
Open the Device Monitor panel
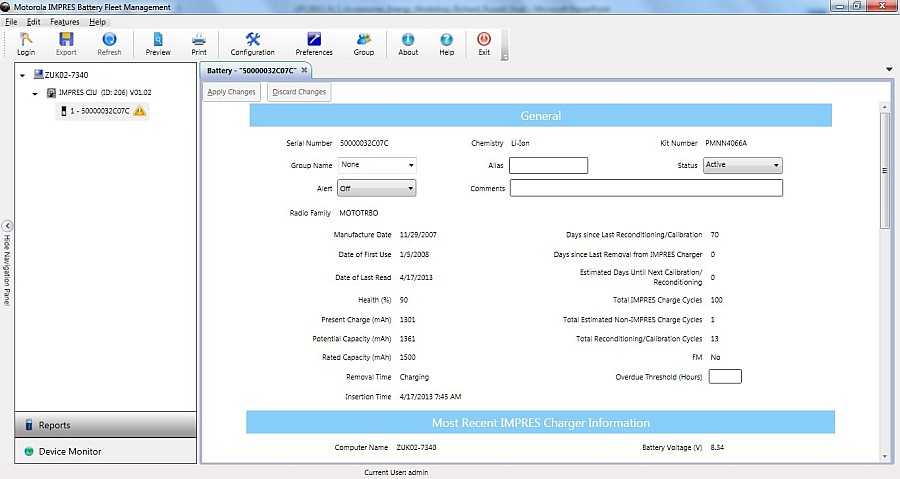click(106, 451)
